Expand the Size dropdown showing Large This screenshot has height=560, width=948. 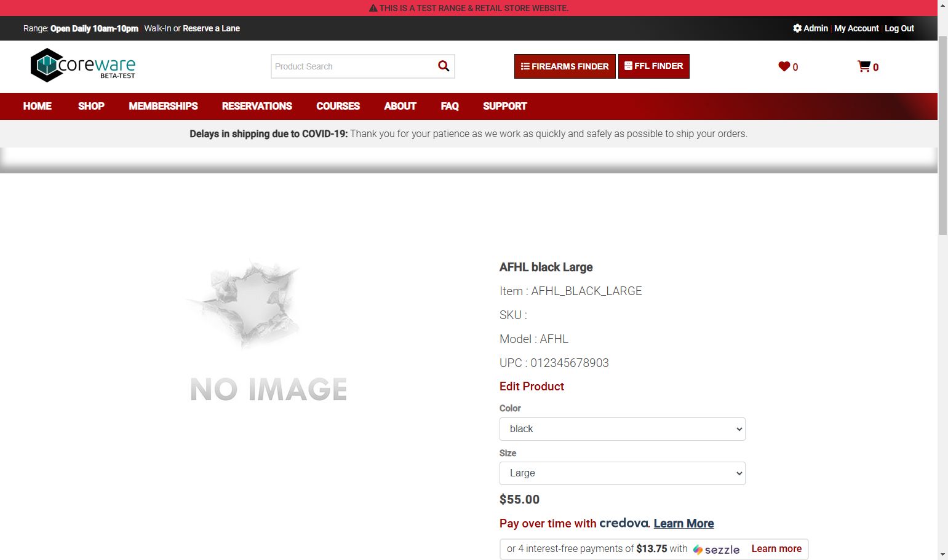[622, 473]
